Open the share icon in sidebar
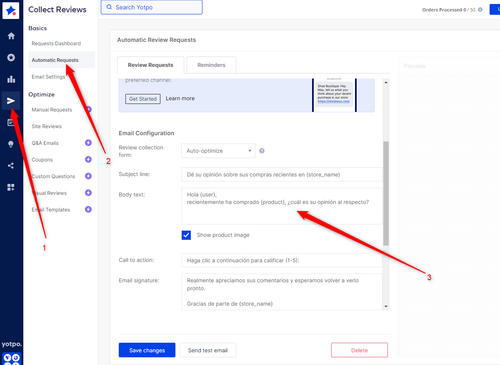The width and height of the screenshot is (500, 365). tap(11, 166)
